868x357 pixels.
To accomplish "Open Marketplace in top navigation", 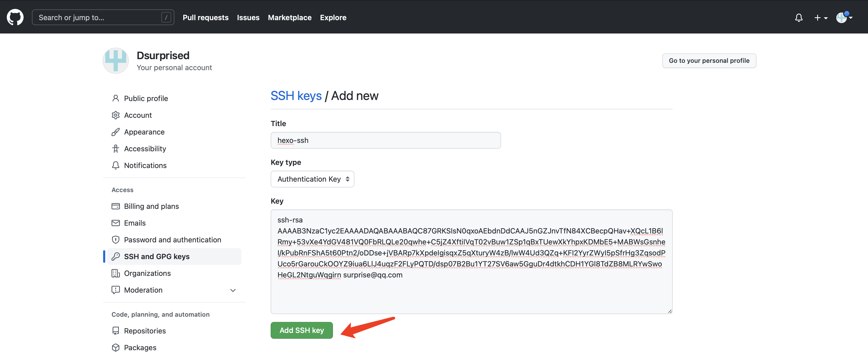I will [290, 18].
